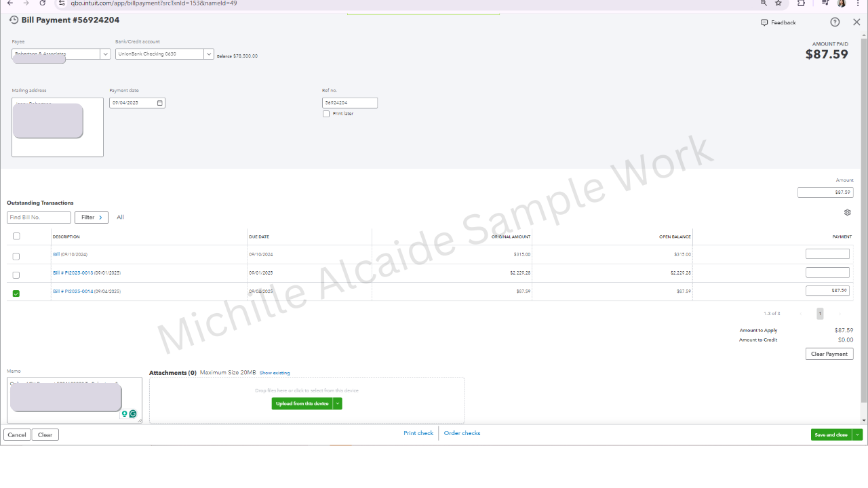Viewport: 868px width, 488px height.
Task: Click the attachments drop files area
Action: tap(307, 400)
